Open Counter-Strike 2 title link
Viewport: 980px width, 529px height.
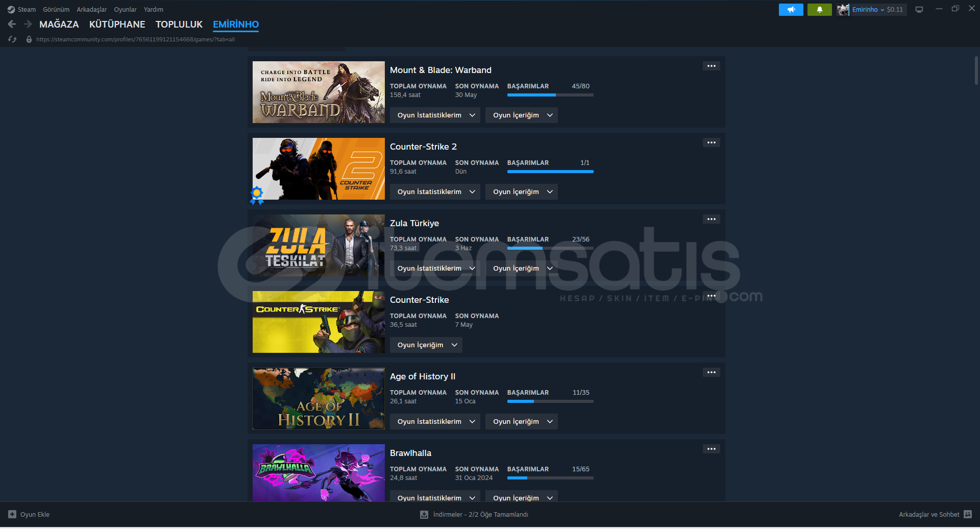[x=423, y=147]
